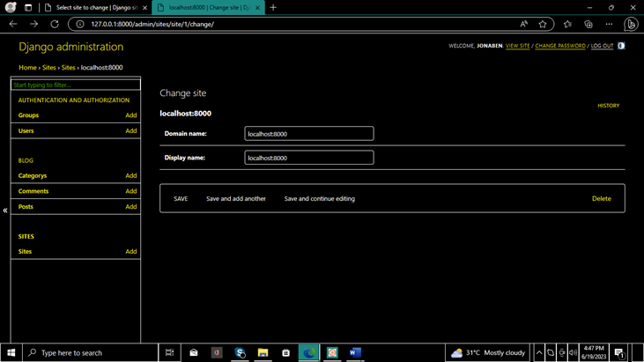Close the localhost:8000 Change site tab
Viewport: 644px width, 362px height.
(257, 7)
